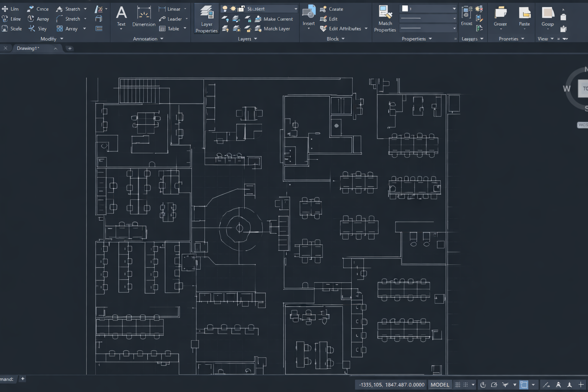Expand the Modify panel
The width and height of the screenshot is (588, 392).
(61, 38)
